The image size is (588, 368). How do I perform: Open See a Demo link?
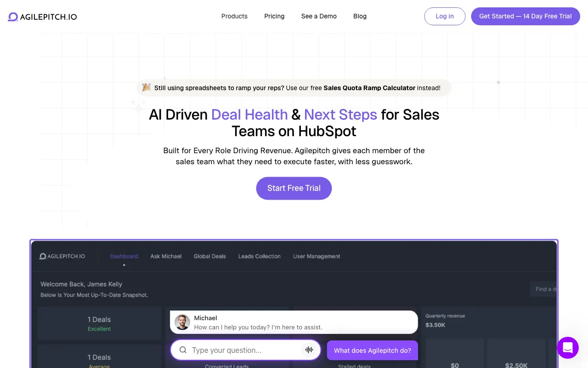tap(319, 16)
